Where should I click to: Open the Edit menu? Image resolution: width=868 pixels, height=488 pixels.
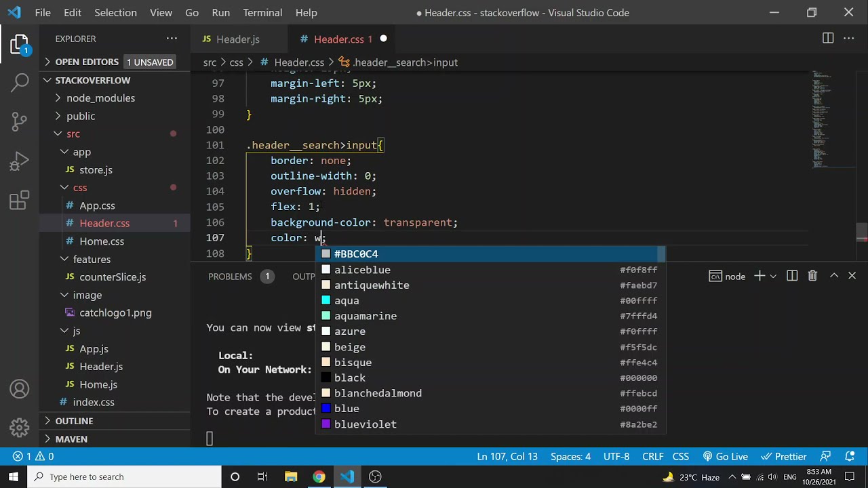point(73,12)
